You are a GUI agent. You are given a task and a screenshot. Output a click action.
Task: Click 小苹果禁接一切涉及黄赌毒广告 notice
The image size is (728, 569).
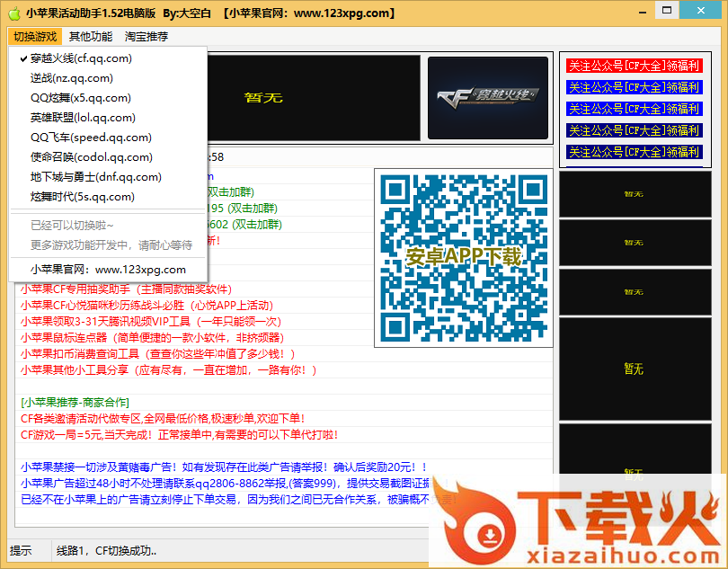[223, 467]
